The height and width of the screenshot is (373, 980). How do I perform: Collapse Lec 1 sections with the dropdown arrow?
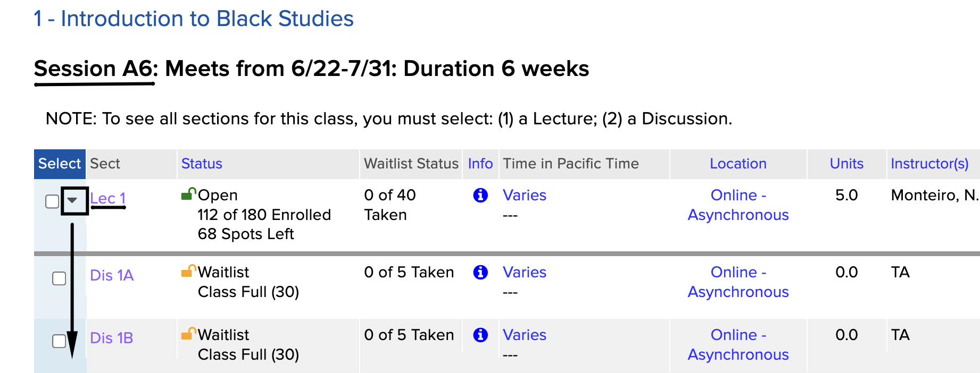point(73,200)
